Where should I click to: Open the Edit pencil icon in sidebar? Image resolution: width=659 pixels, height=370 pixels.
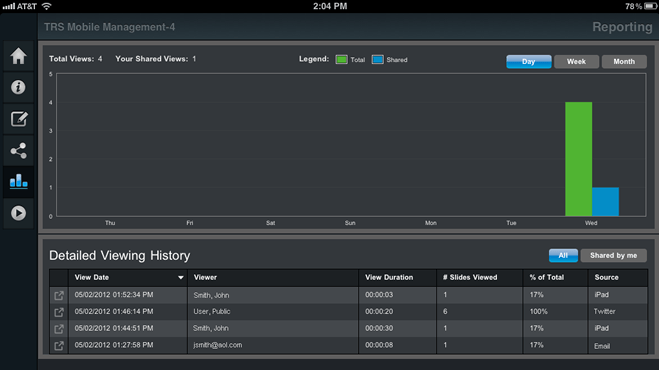[x=19, y=119]
